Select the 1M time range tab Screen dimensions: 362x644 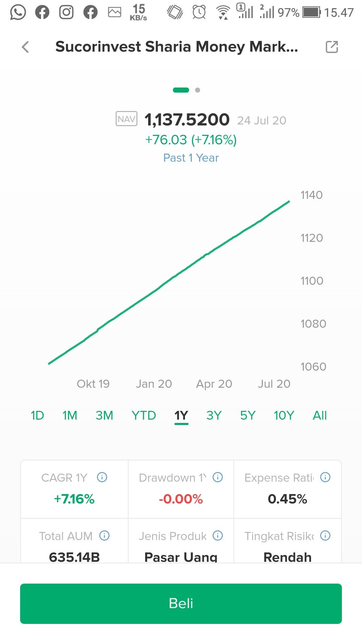tap(70, 416)
